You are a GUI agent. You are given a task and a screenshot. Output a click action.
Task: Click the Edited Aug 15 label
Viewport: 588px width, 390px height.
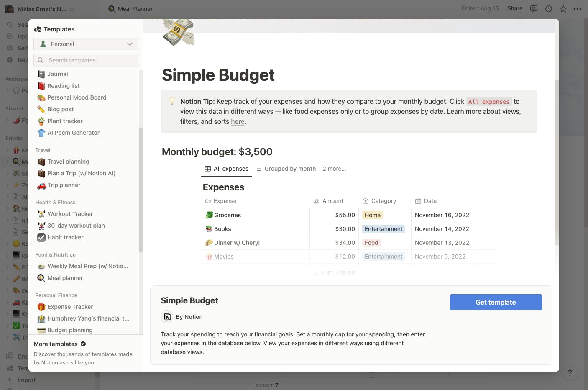point(480,8)
